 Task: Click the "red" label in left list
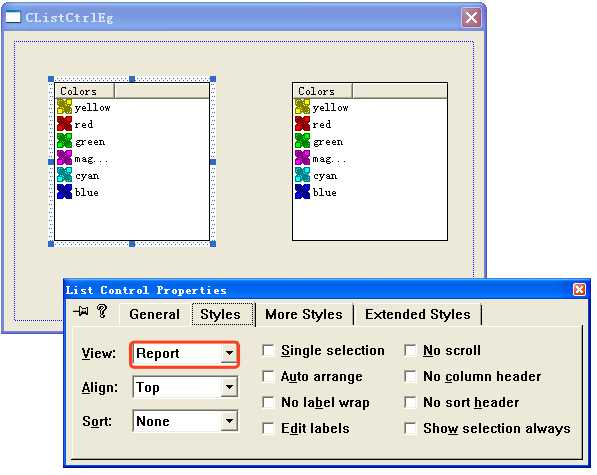pyautogui.click(x=84, y=124)
